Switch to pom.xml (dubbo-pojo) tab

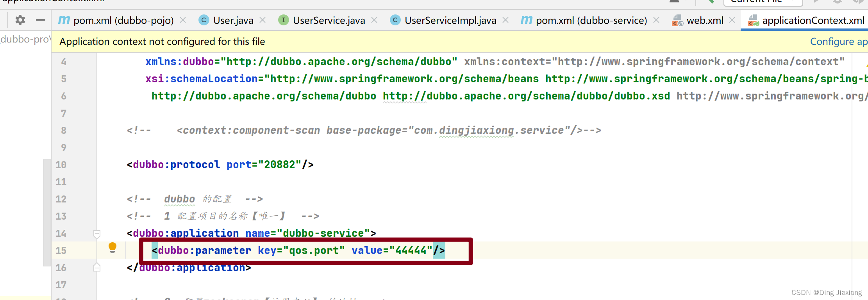123,20
